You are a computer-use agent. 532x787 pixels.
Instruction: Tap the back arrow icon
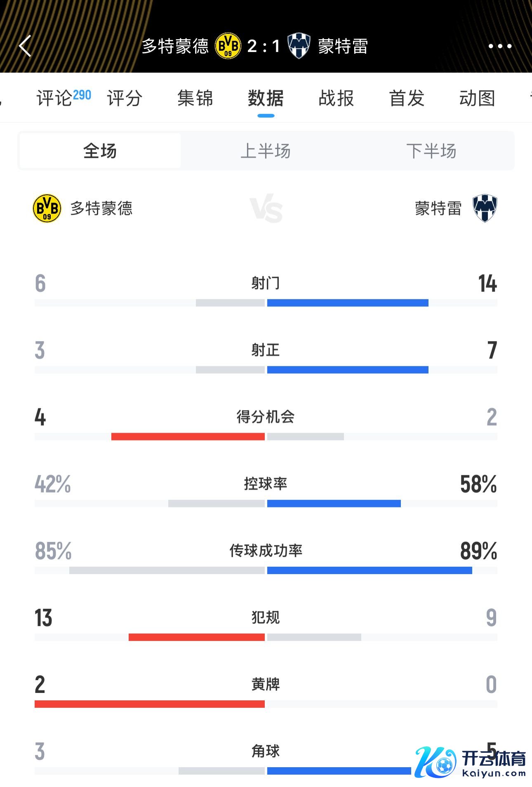(x=26, y=46)
